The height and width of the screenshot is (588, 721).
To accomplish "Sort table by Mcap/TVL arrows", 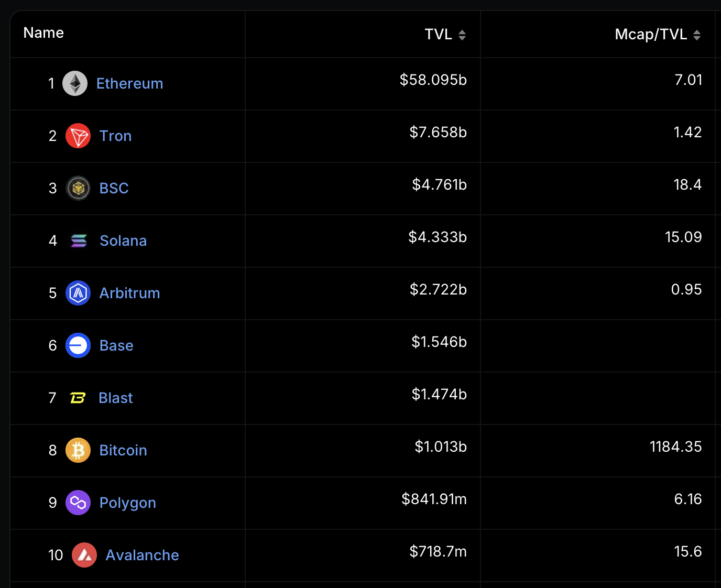I will pyautogui.click(x=697, y=35).
